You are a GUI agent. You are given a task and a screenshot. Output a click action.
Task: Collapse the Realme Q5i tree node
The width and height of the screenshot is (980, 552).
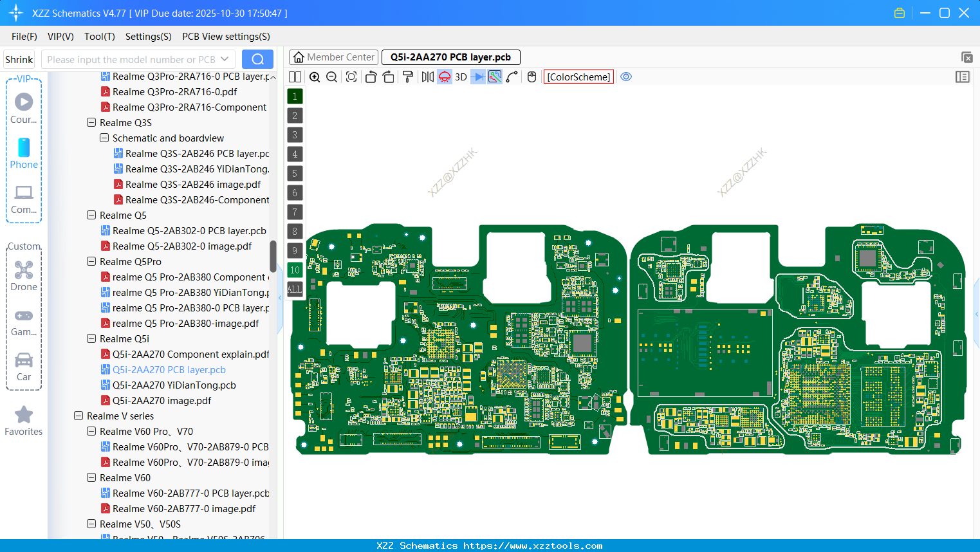tap(91, 338)
